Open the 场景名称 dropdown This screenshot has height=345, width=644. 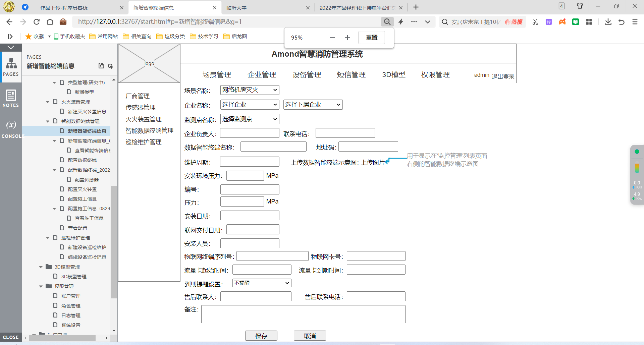point(250,90)
